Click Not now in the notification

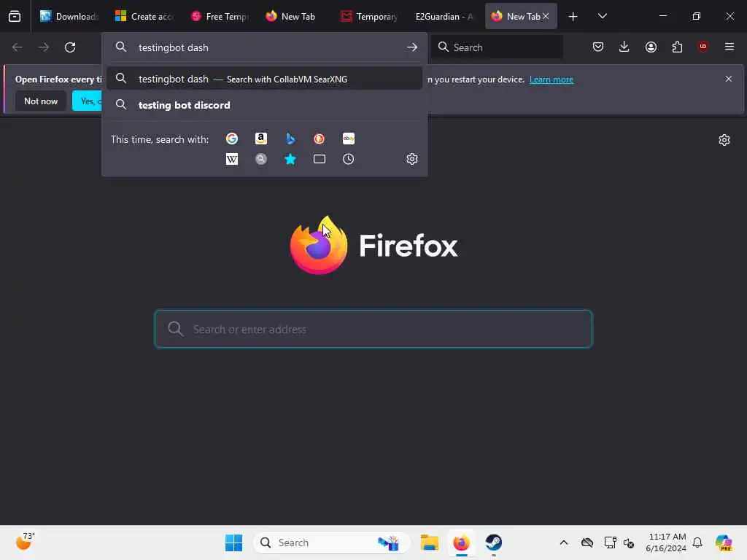tap(41, 101)
